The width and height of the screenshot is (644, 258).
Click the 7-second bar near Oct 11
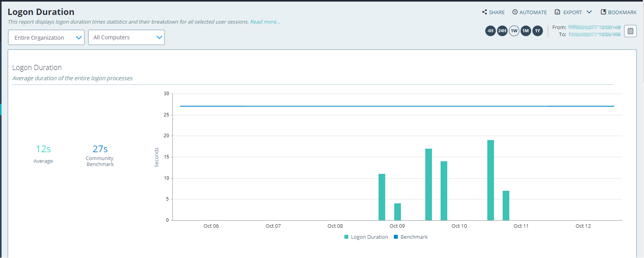point(506,205)
